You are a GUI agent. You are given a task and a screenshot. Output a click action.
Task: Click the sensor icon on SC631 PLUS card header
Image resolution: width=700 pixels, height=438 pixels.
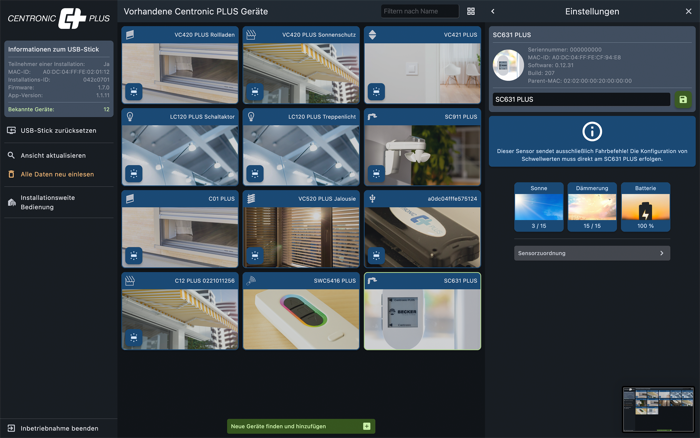coord(372,280)
